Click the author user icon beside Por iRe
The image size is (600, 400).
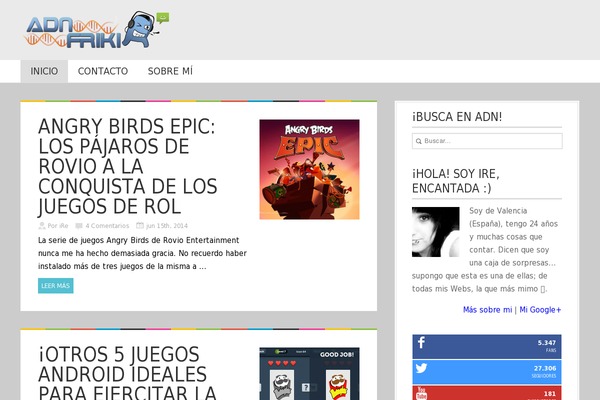pos(42,226)
